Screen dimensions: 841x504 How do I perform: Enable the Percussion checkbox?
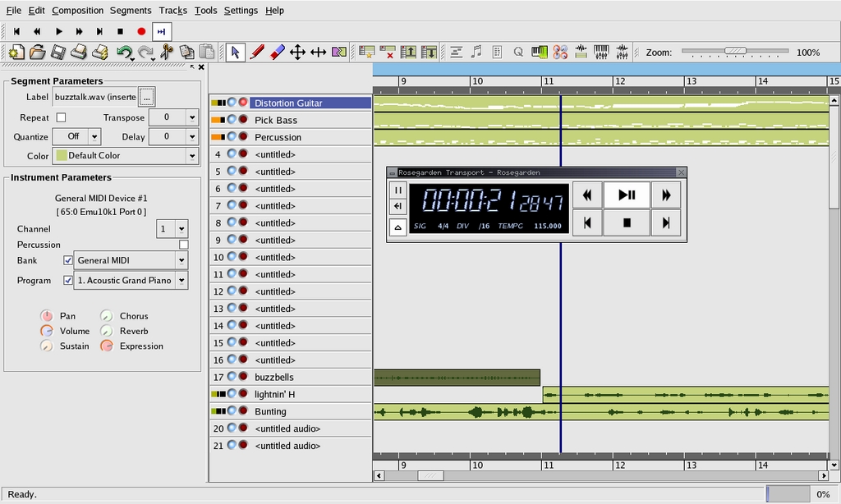pyautogui.click(x=183, y=245)
